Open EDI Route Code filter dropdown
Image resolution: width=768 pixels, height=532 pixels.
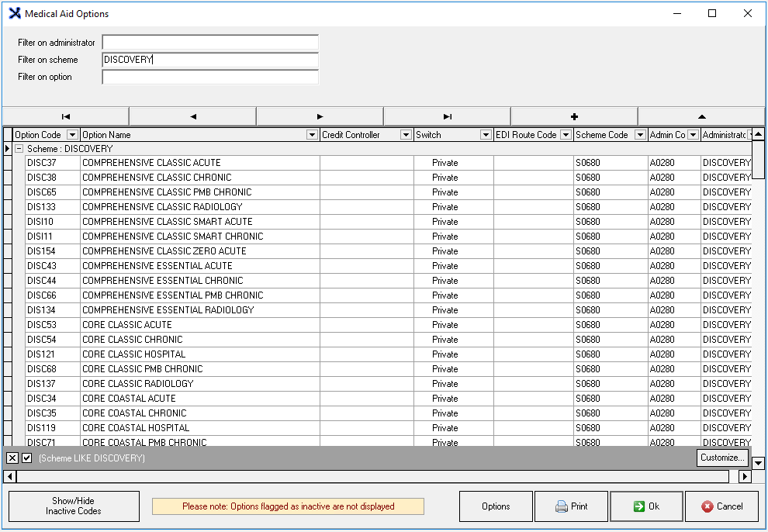point(566,135)
